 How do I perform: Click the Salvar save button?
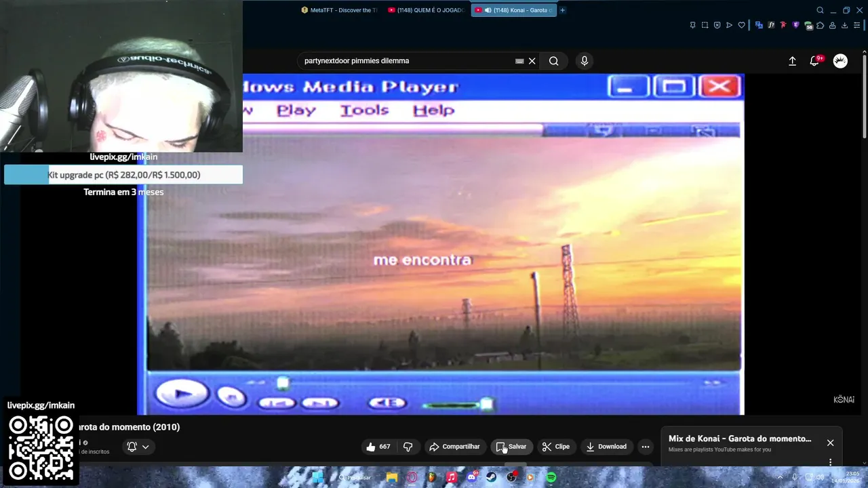[511, 447]
